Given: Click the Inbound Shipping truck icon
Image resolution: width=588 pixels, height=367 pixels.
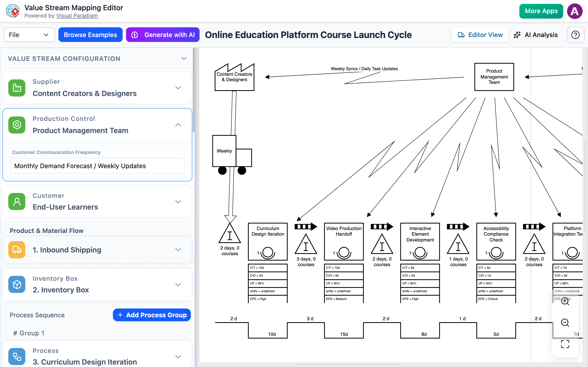Looking at the screenshot, I should coord(17,250).
